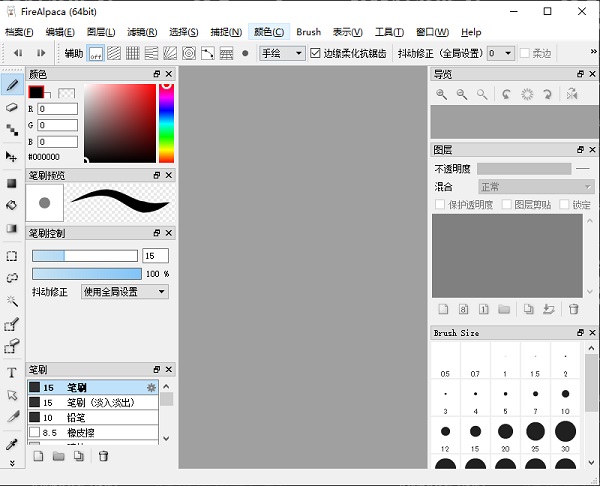Choose brush size 20 preset
The height and width of the screenshot is (486, 600).
(506, 432)
